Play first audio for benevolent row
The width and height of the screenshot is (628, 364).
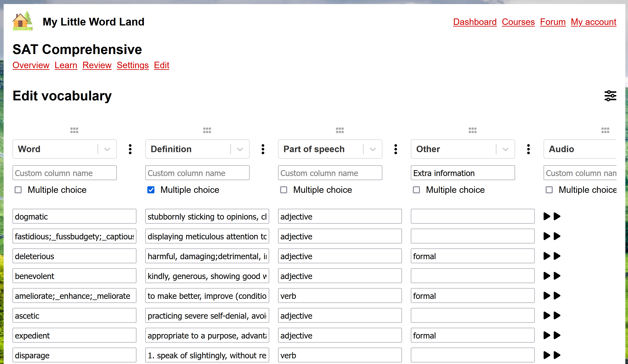coord(547,276)
